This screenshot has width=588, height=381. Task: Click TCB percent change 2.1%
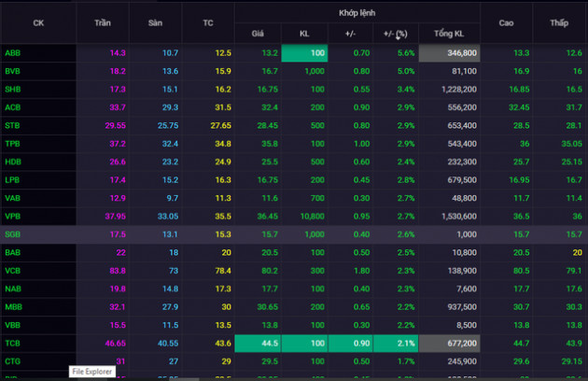click(x=396, y=343)
